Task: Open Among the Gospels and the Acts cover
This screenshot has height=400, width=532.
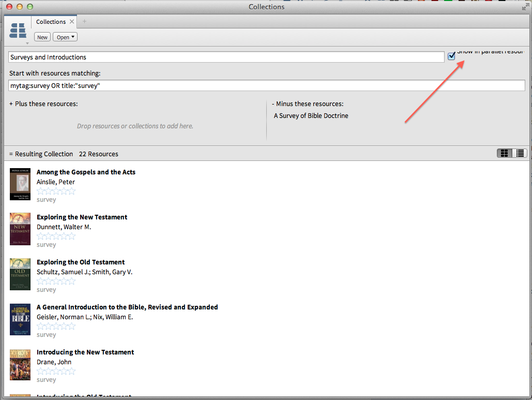Action: [20, 184]
